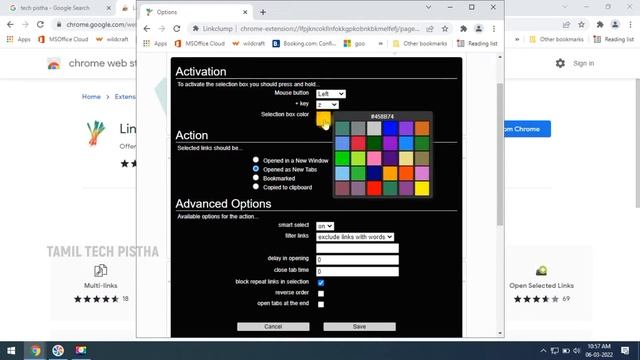
Task: Open Other bookmarks folder in Options window
Action: [x=420, y=43]
